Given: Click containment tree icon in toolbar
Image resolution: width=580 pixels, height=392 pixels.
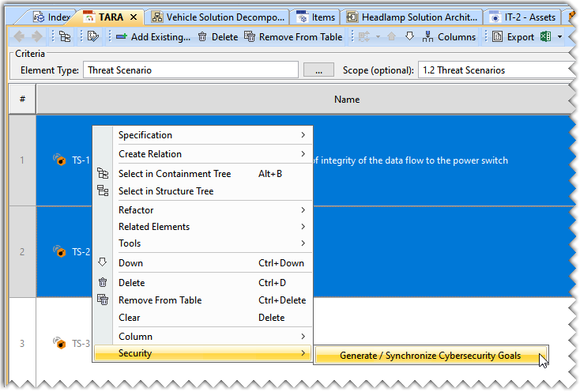Looking at the screenshot, I should [x=65, y=36].
